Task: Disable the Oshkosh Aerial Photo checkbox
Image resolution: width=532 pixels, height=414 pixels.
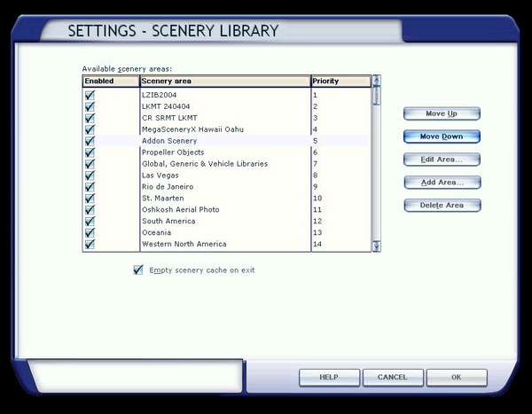Action: [x=90, y=210]
